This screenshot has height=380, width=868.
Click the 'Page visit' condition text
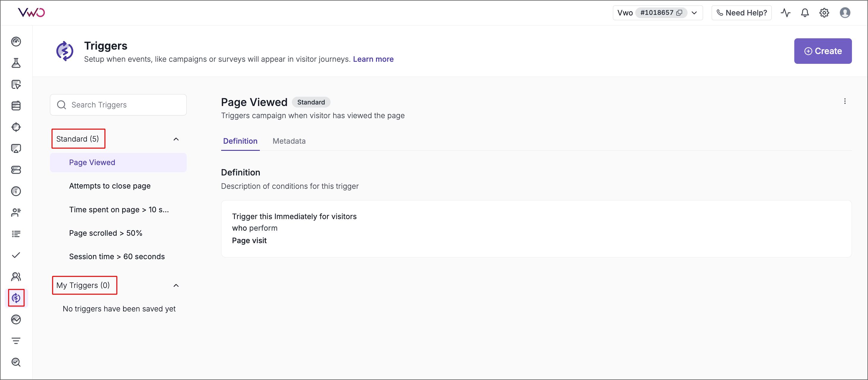(249, 241)
